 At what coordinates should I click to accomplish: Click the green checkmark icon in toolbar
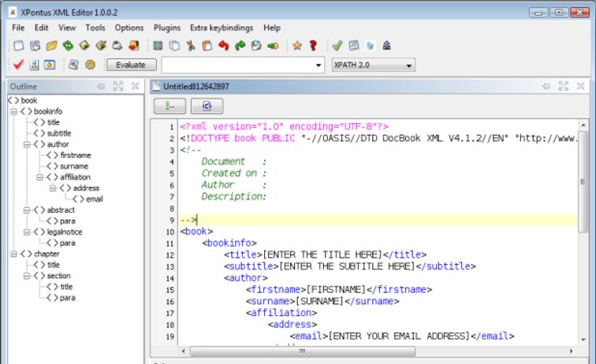click(x=337, y=46)
